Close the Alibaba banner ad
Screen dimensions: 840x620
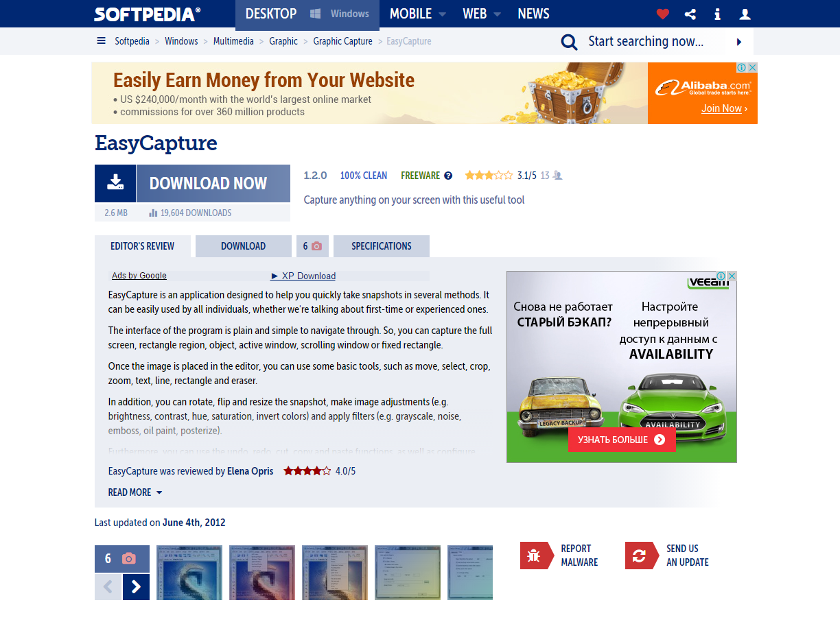pos(752,67)
